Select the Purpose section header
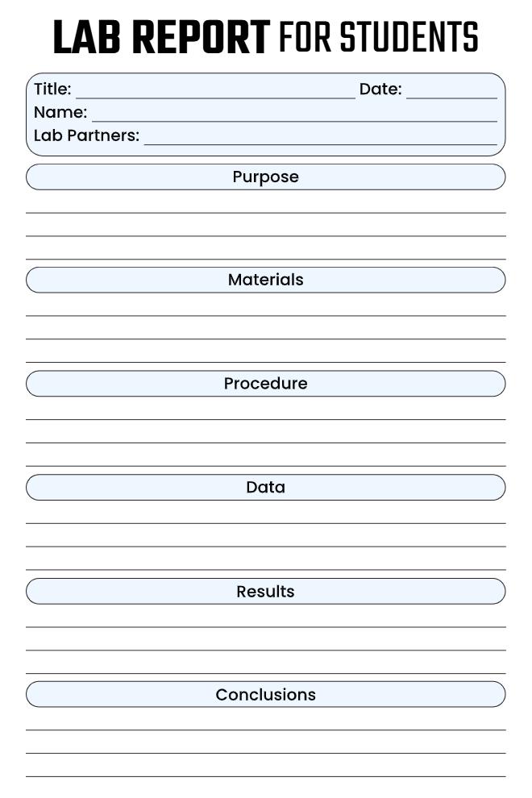532x798 pixels. pyautogui.click(x=266, y=177)
